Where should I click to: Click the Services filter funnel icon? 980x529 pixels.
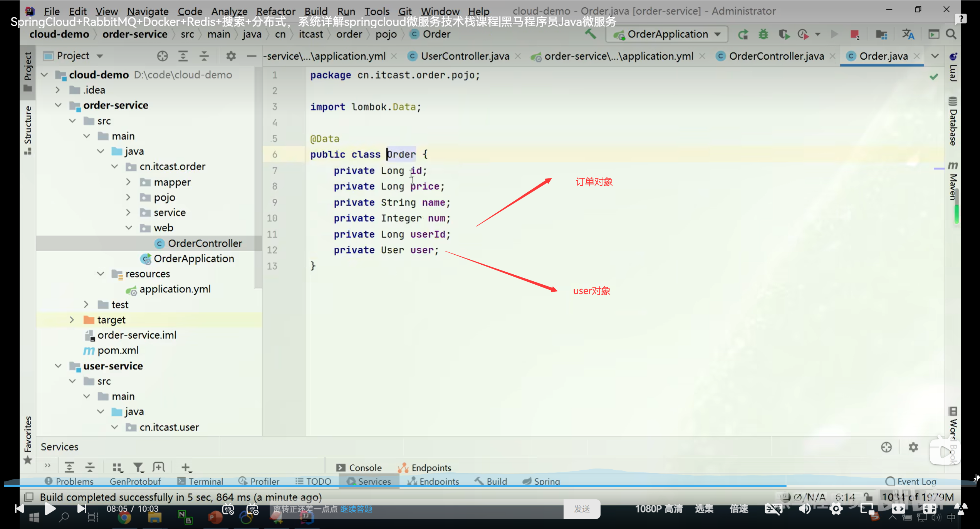[138, 467]
